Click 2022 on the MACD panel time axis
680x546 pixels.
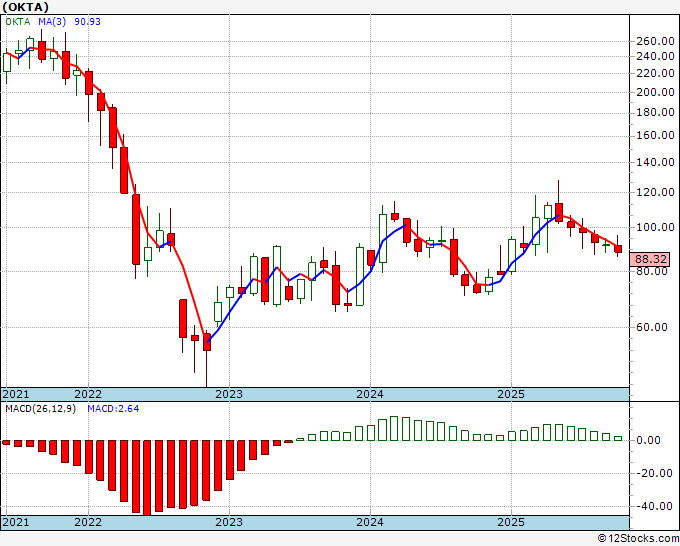coord(88,522)
